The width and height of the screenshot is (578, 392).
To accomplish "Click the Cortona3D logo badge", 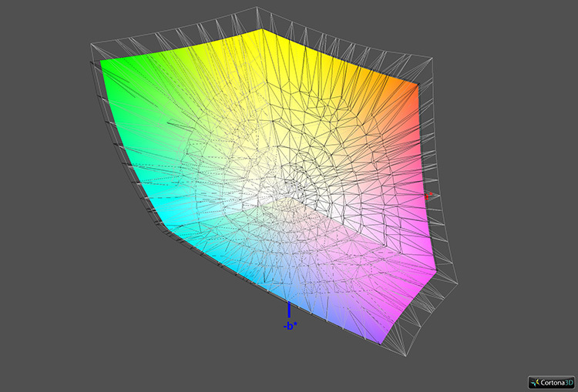I will (x=550, y=381).
